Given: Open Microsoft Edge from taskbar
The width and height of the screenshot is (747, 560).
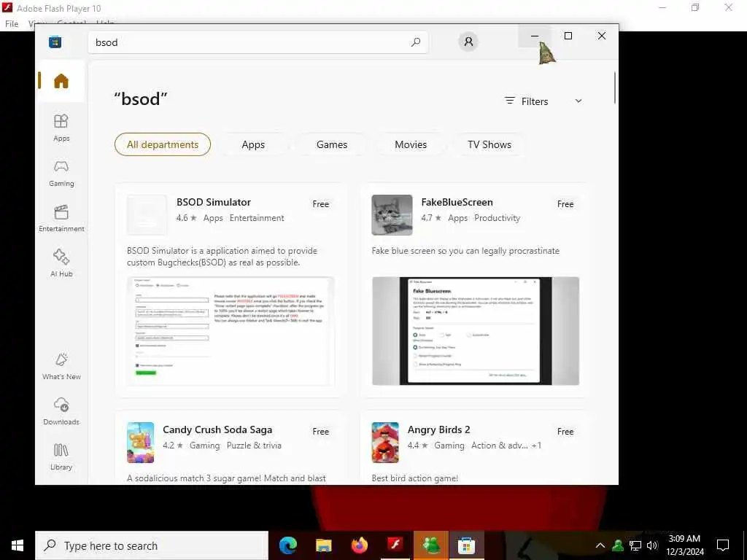Looking at the screenshot, I should point(288,545).
